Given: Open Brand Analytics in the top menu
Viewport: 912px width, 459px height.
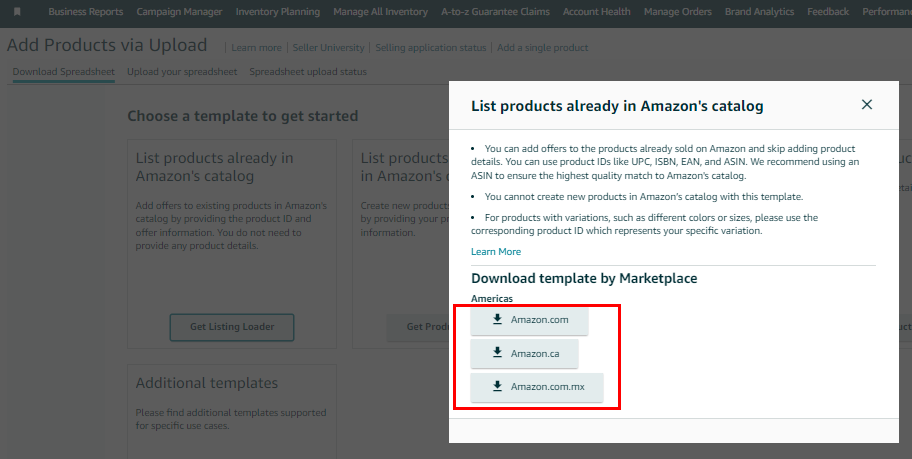Looking at the screenshot, I should click(x=759, y=12).
